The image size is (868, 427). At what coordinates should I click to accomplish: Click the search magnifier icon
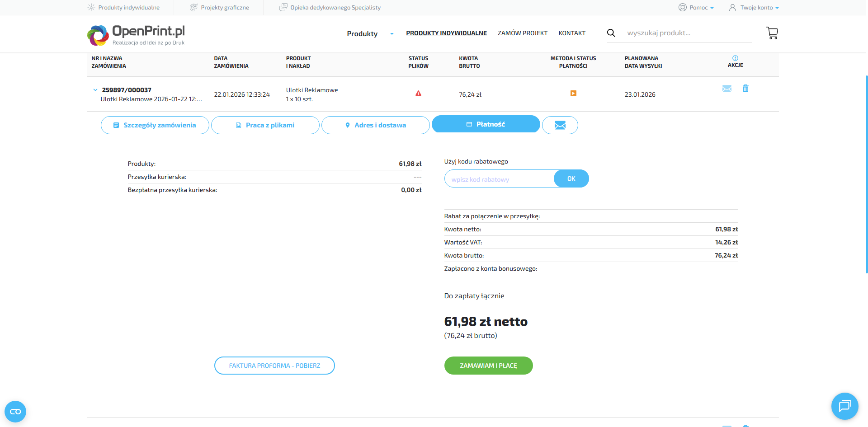pyautogui.click(x=611, y=33)
